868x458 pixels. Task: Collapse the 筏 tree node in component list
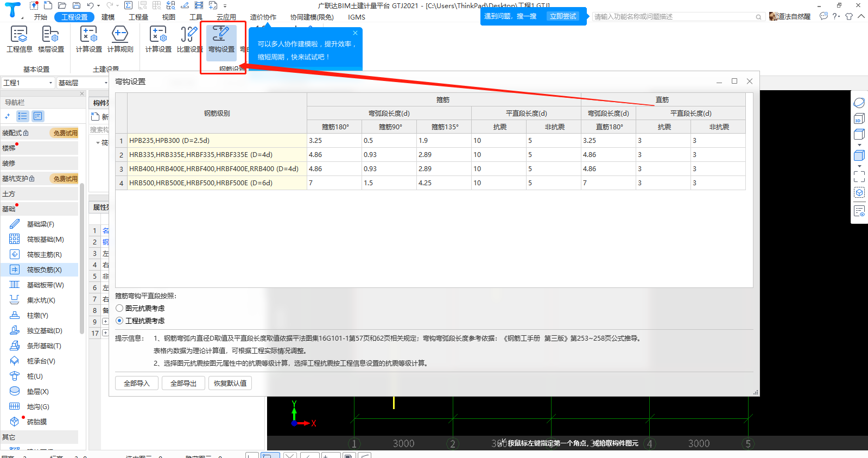pyautogui.click(x=98, y=143)
